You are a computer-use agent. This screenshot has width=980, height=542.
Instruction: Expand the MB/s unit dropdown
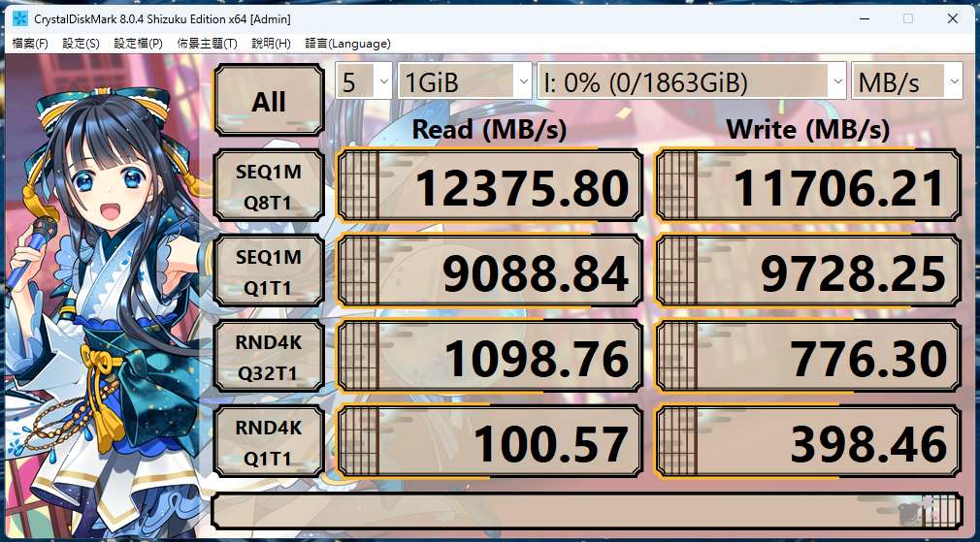907,80
